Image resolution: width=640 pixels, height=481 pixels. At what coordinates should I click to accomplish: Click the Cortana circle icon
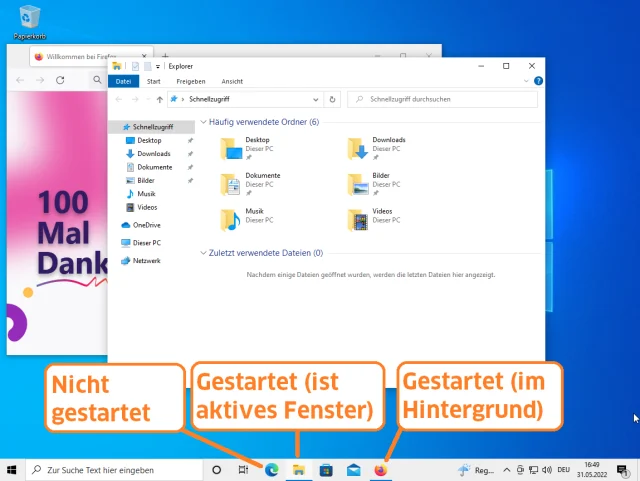(216, 470)
